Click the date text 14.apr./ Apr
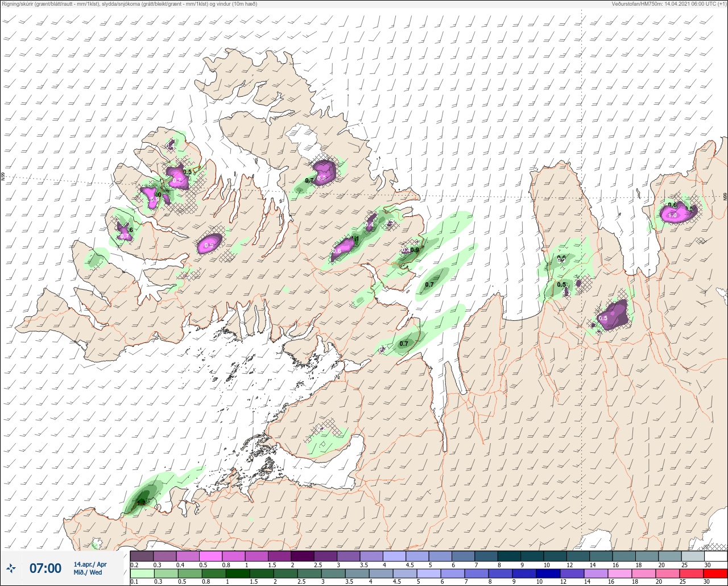The width and height of the screenshot is (728, 586). point(90,564)
